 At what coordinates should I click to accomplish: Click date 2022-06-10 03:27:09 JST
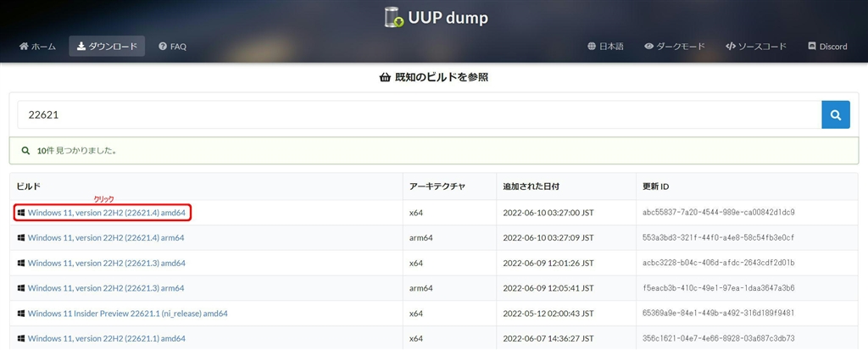548,238
